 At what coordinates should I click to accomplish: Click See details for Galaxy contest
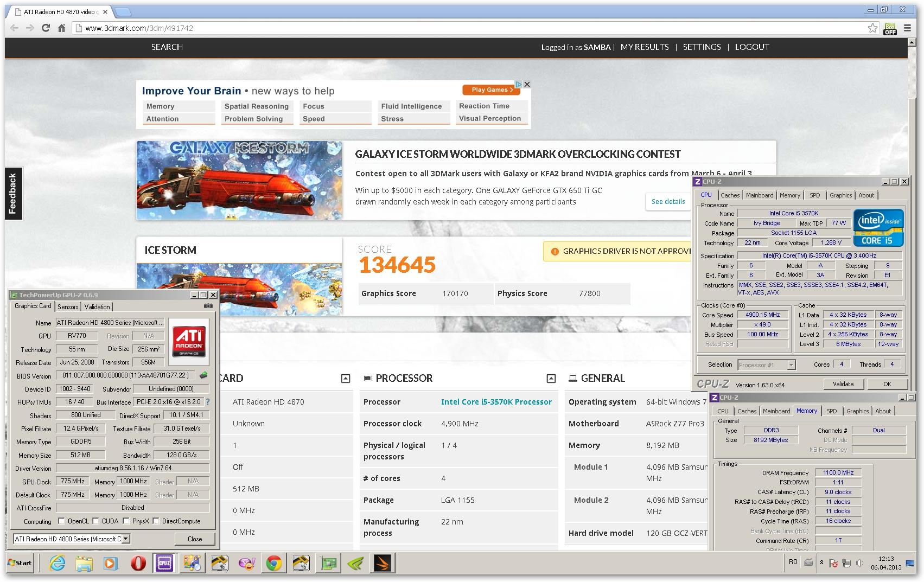(x=668, y=201)
